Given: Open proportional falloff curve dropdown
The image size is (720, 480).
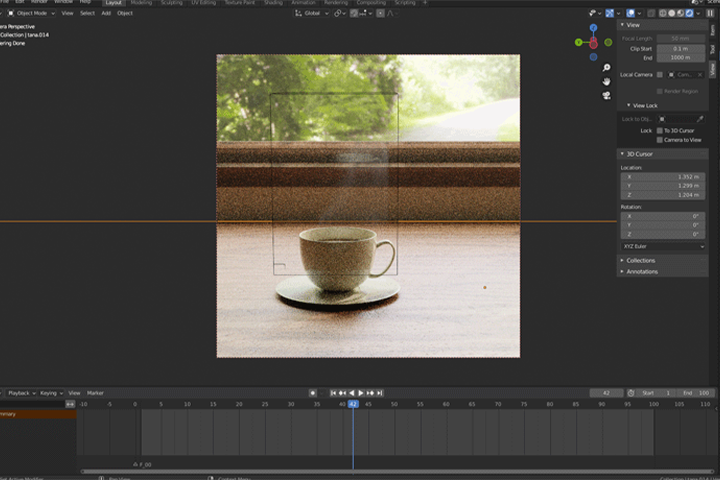Looking at the screenshot, I should pos(393,13).
